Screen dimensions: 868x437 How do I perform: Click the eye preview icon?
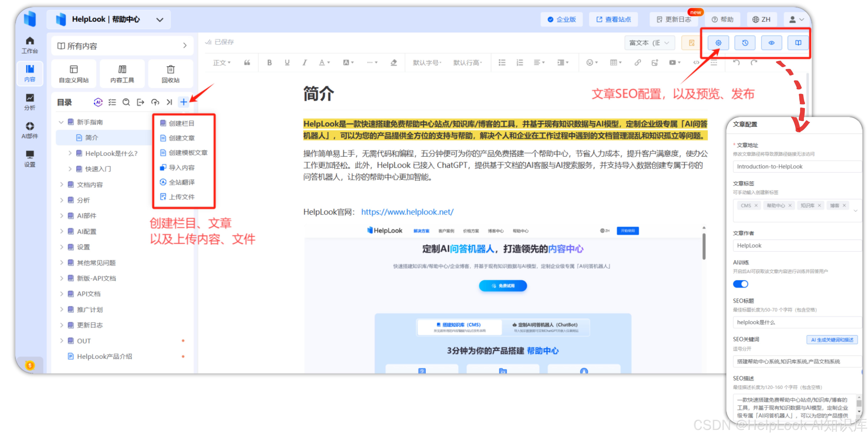tap(772, 43)
